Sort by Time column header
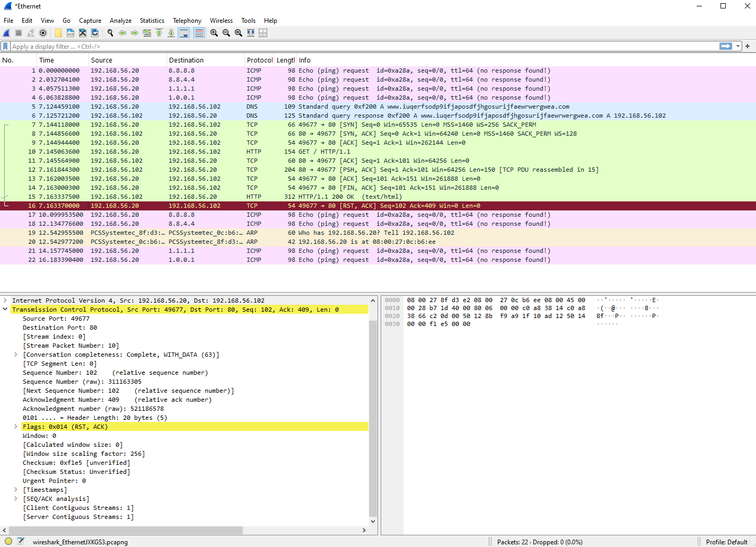Viewport: 756px width, 547px height. point(63,60)
